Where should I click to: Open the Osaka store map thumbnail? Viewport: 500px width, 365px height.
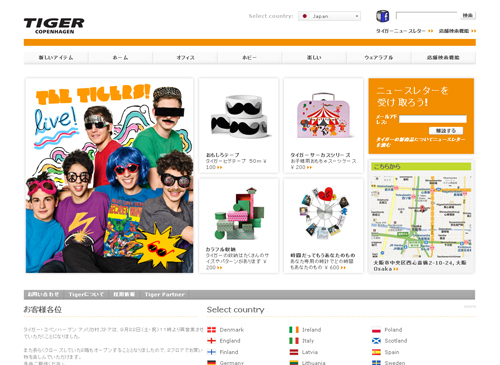click(x=421, y=216)
